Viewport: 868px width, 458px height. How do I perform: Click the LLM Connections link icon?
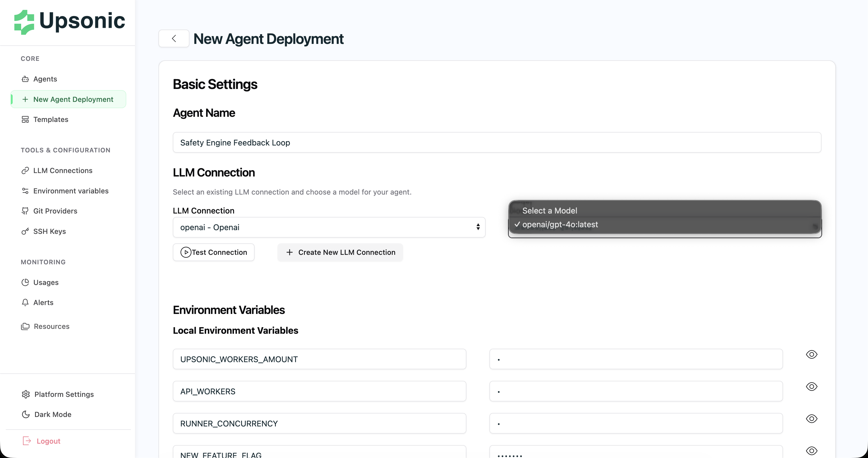(25, 171)
